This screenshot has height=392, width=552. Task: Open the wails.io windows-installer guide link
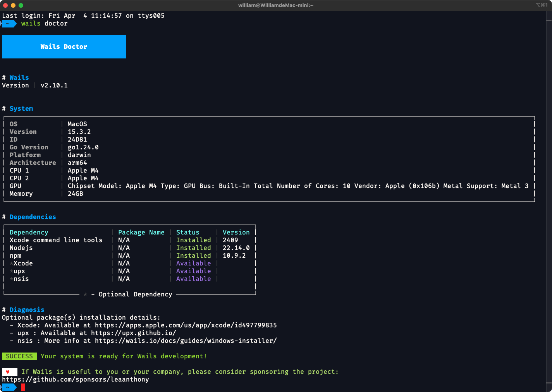tap(186, 341)
